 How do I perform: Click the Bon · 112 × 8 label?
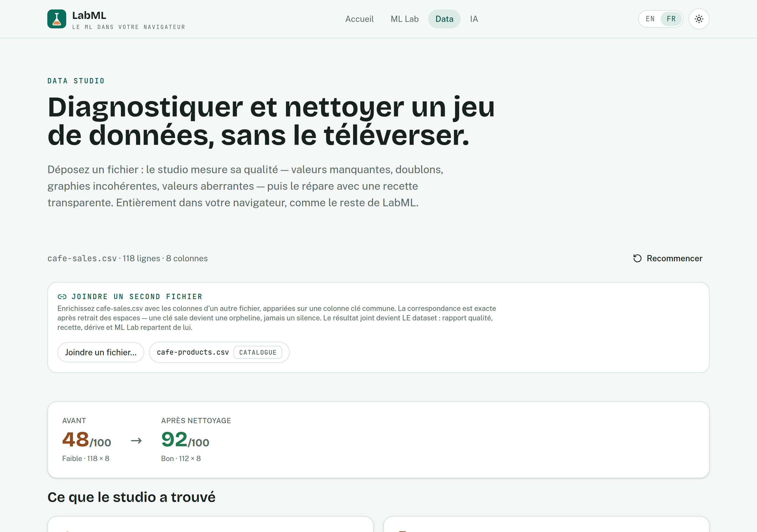click(181, 458)
